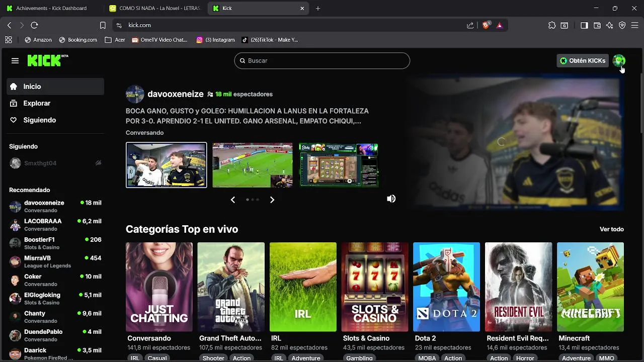Click the Obtén KICKs button
This screenshot has height=362, width=644.
[x=583, y=61]
